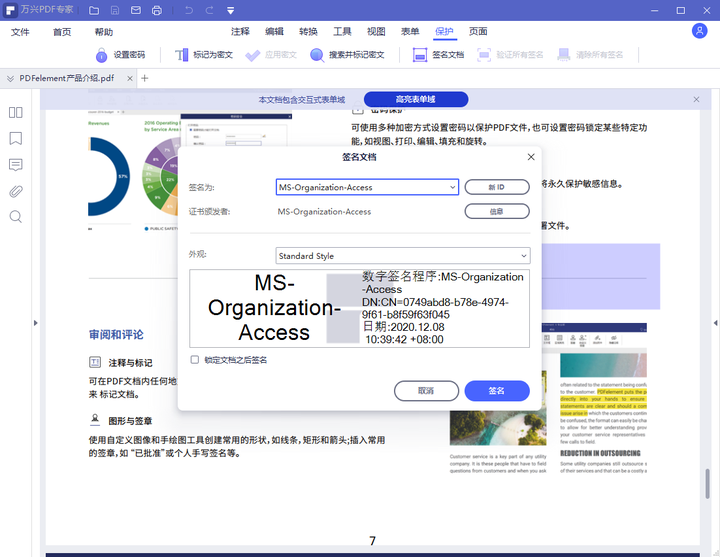The height and width of the screenshot is (557, 720).
Task: Click 签名文档 toolbar button
Action: tap(438, 55)
